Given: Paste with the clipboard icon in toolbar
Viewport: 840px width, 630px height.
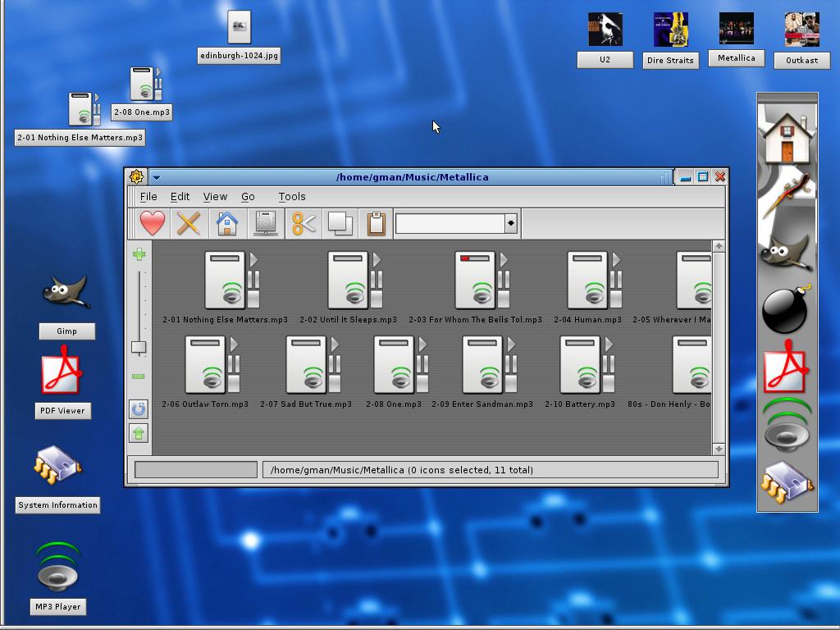Looking at the screenshot, I should pos(376,223).
